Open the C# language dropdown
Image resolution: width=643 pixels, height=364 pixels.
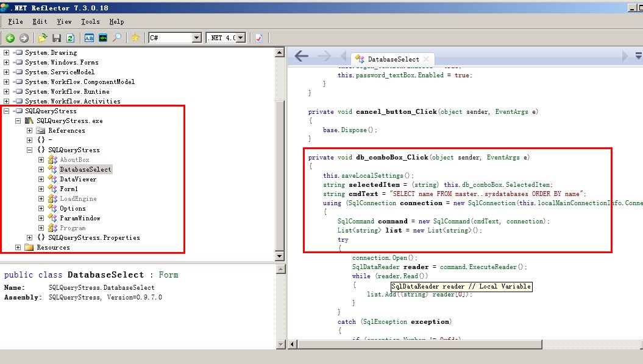[197, 38]
